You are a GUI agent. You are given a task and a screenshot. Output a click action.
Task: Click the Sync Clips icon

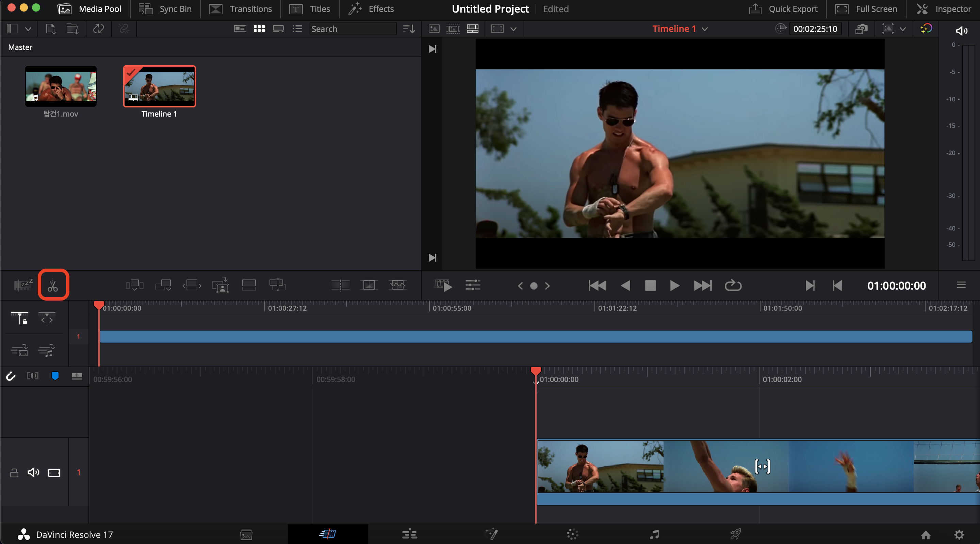[x=99, y=29]
